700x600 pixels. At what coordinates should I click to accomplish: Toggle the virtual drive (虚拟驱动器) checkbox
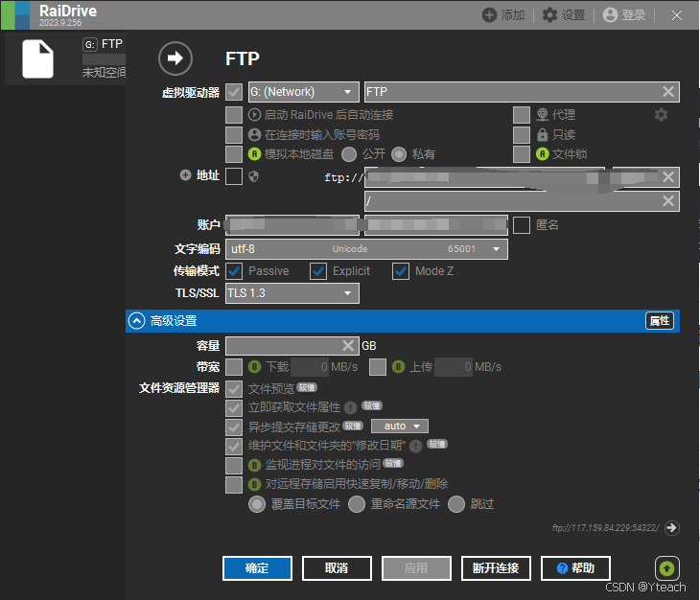pyautogui.click(x=234, y=92)
